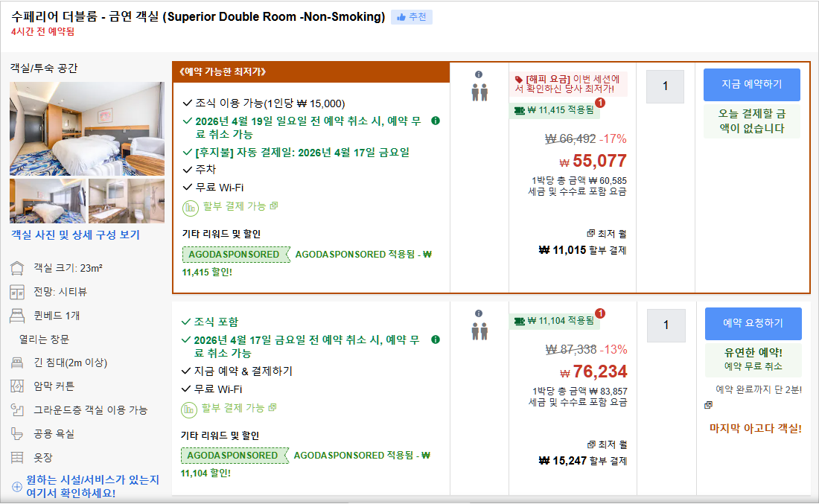Click the info icon above first offer's guests

[x=479, y=74]
